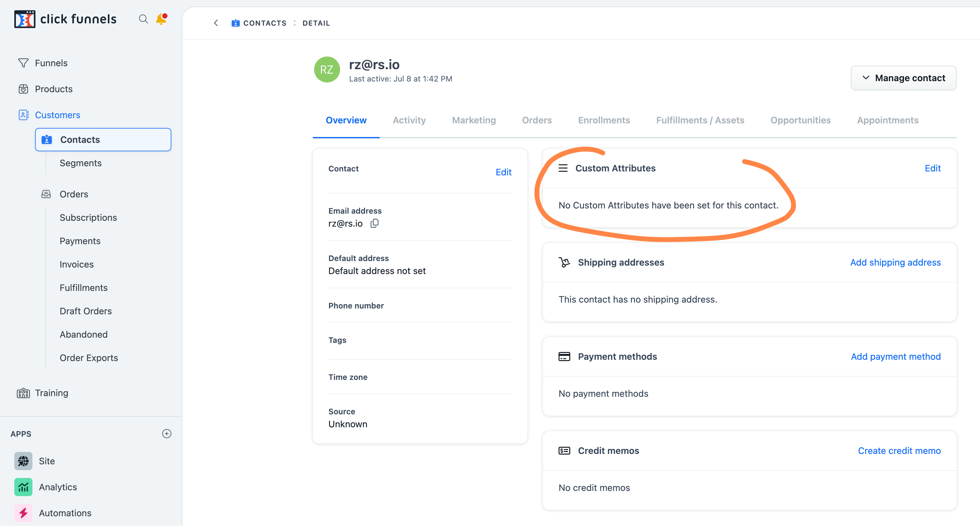Image resolution: width=980 pixels, height=526 pixels.
Task: Copy the email address with copy icon
Action: click(374, 223)
